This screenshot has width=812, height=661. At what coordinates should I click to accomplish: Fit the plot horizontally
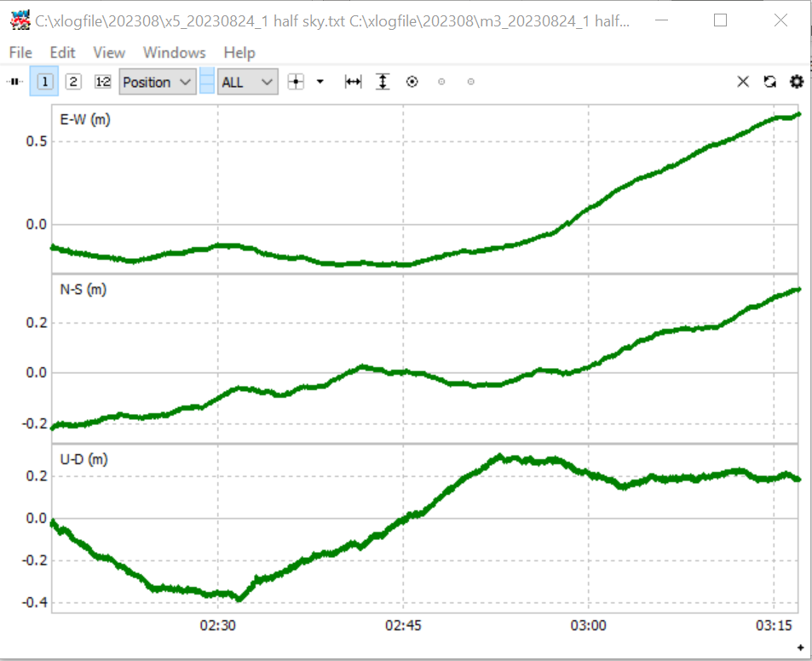tap(354, 82)
